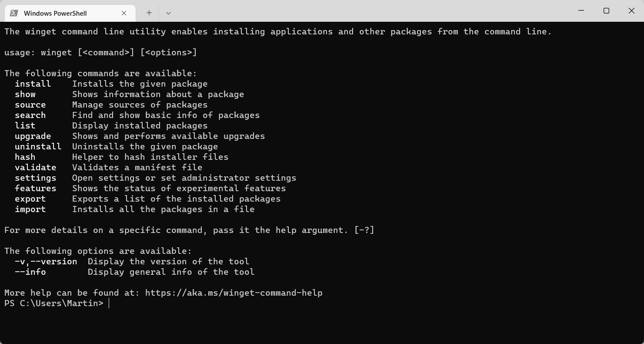The width and height of the screenshot is (644, 344).
Task: Click the export command name
Action: pyautogui.click(x=30, y=199)
